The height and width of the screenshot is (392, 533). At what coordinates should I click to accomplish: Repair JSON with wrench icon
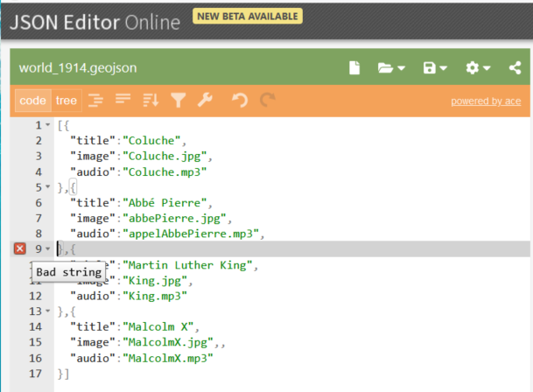tap(205, 100)
